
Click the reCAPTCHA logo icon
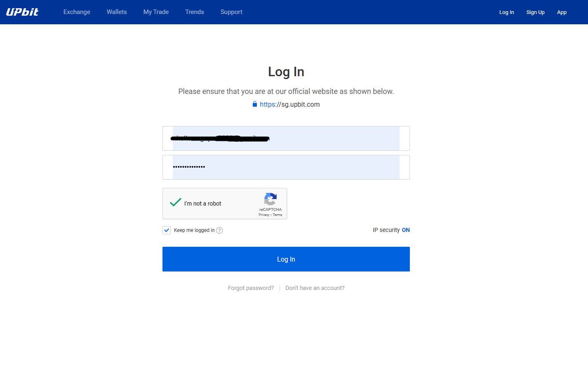tap(270, 199)
